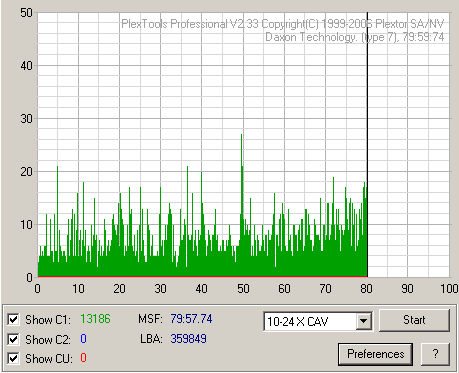Disable the Show CU checkbox

click(x=13, y=359)
